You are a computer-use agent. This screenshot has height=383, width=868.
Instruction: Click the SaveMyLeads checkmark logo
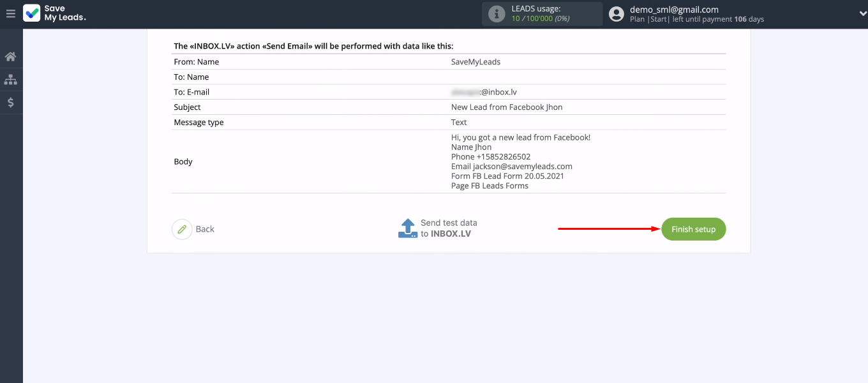click(31, 13)
